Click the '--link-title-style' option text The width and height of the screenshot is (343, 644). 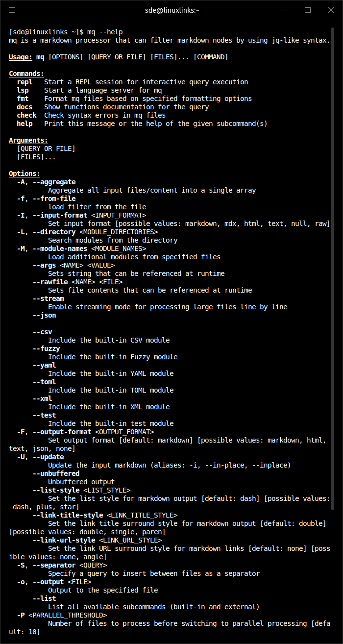[68, 515]
